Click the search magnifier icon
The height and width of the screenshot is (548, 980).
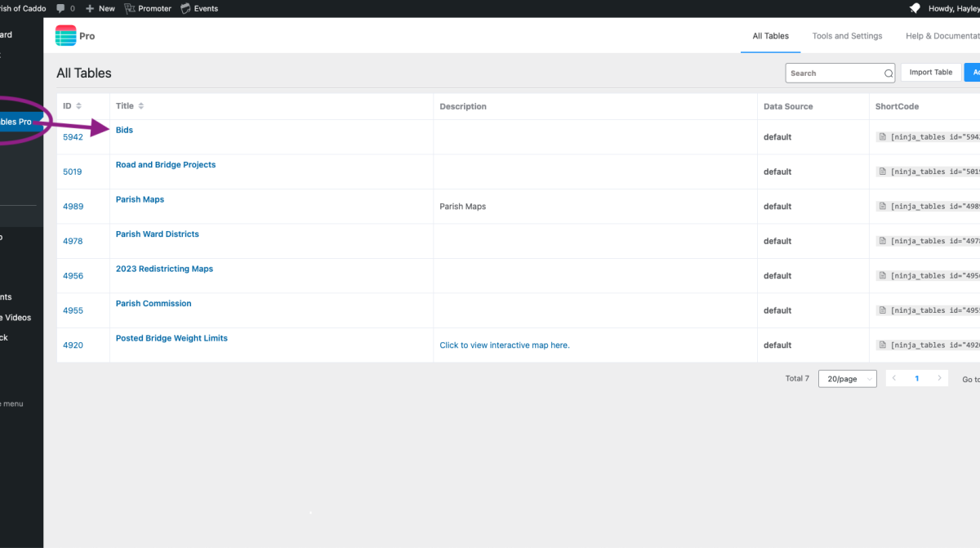(x=889, y=74)
